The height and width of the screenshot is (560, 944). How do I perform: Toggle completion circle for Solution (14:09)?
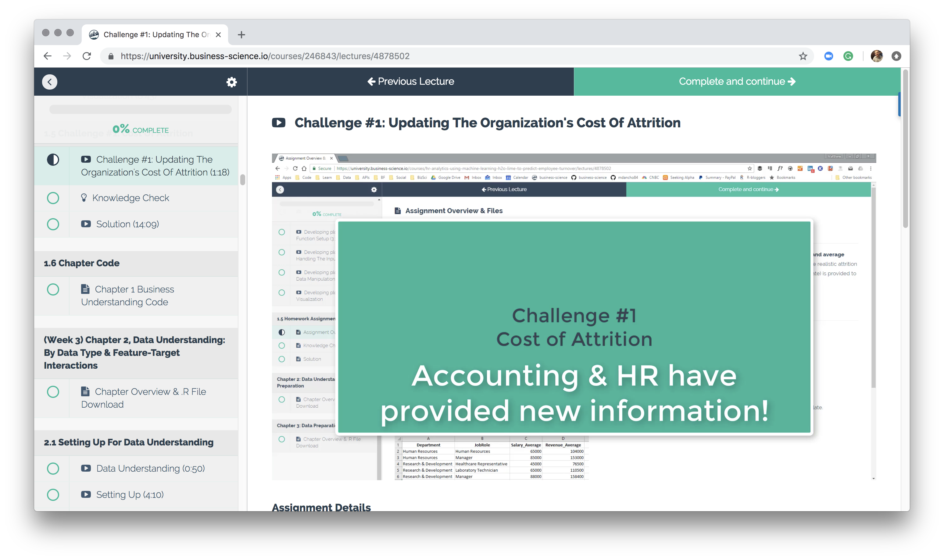click(x=54, y=224)
